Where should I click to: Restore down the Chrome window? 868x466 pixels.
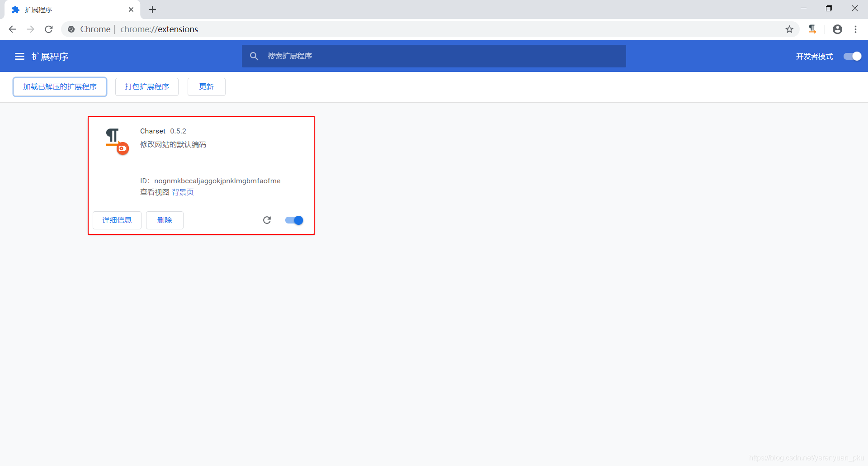pos(829,9)
